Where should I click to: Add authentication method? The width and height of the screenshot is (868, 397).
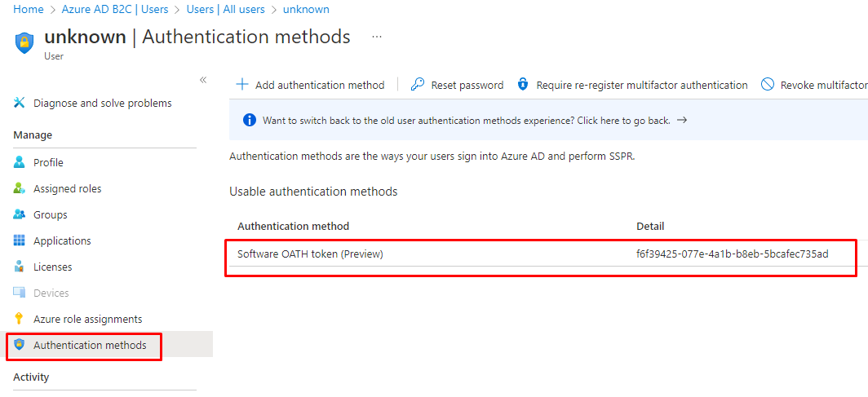[310, 85]
